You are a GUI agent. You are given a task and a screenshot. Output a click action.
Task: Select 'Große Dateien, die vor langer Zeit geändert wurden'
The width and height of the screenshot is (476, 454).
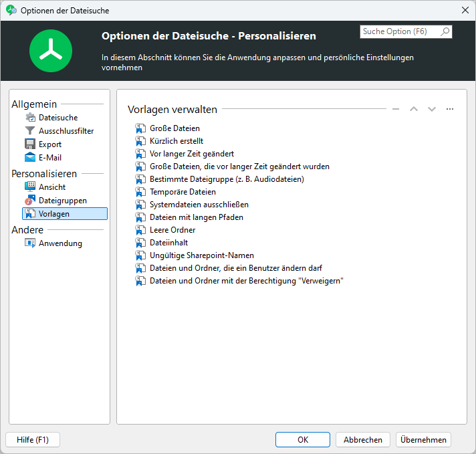[239, 166]
